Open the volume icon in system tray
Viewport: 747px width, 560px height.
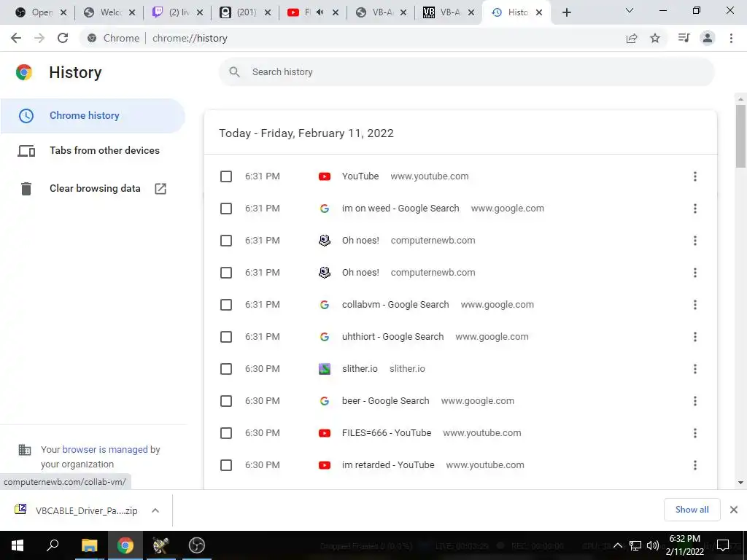click(x=653, y=545)
